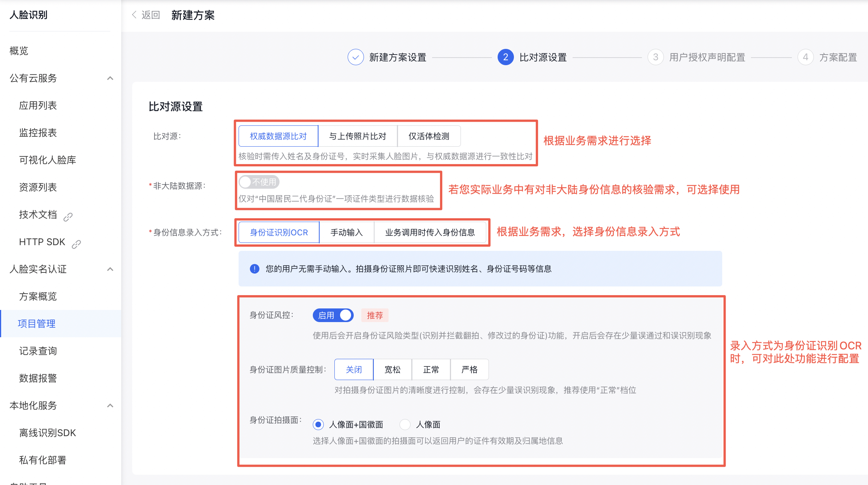
Task: Disable the 身份证风控 启用 switch
Action: [333, 315]
